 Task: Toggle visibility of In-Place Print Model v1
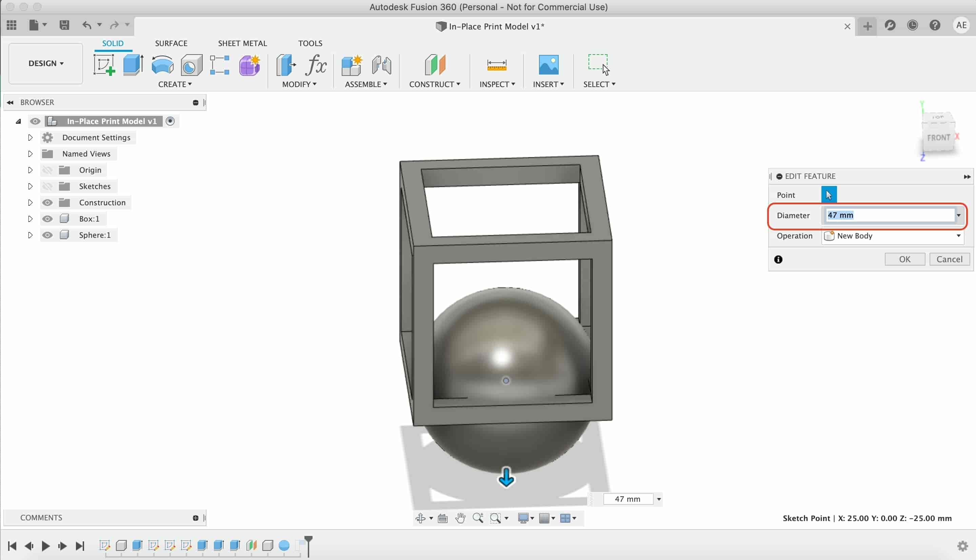(35, 121)
